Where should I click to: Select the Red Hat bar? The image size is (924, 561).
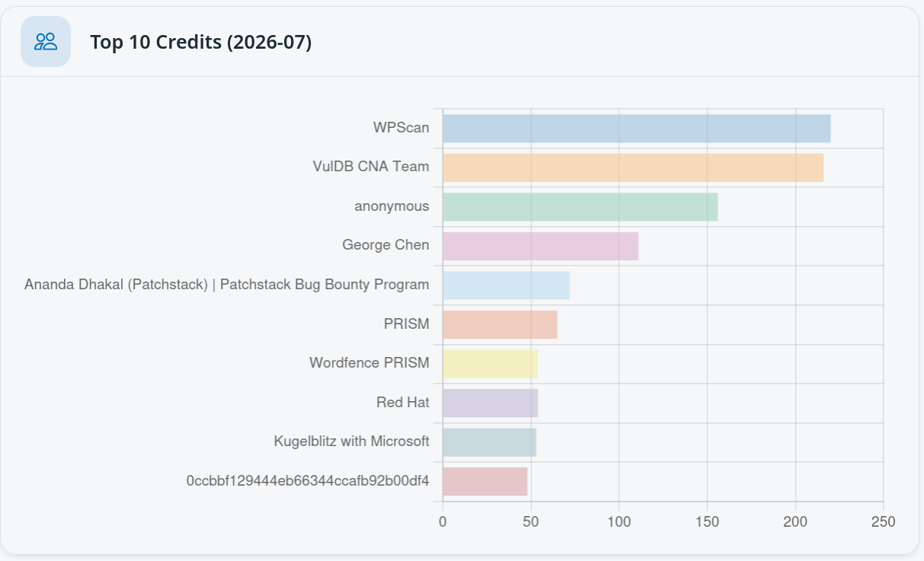point(491,403)
